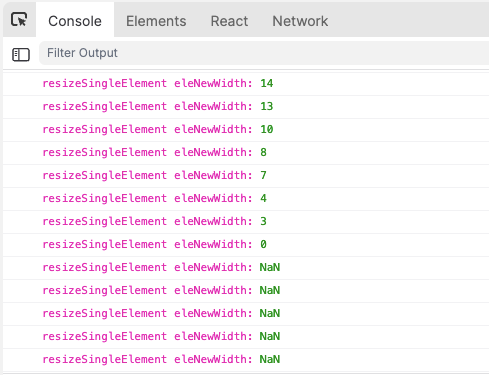The width and height of the screenshot is (489, 375).
Task: Select the log line with value 0
Action: 246,245
